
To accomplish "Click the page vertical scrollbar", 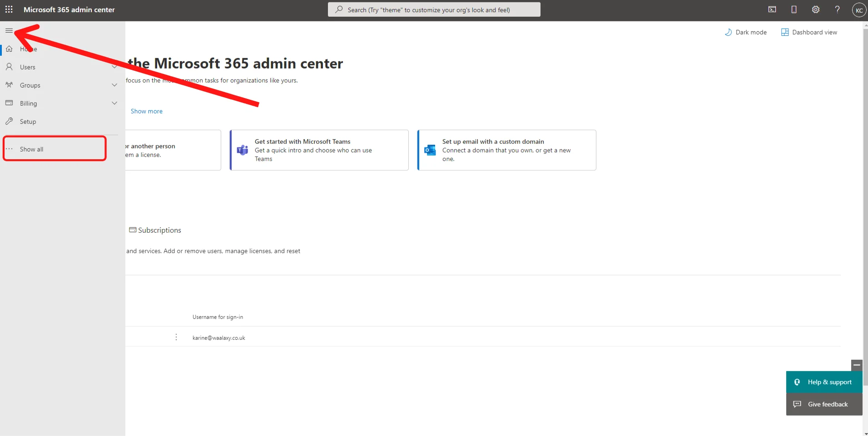I will pyautogui.click(x=865, y=206).
